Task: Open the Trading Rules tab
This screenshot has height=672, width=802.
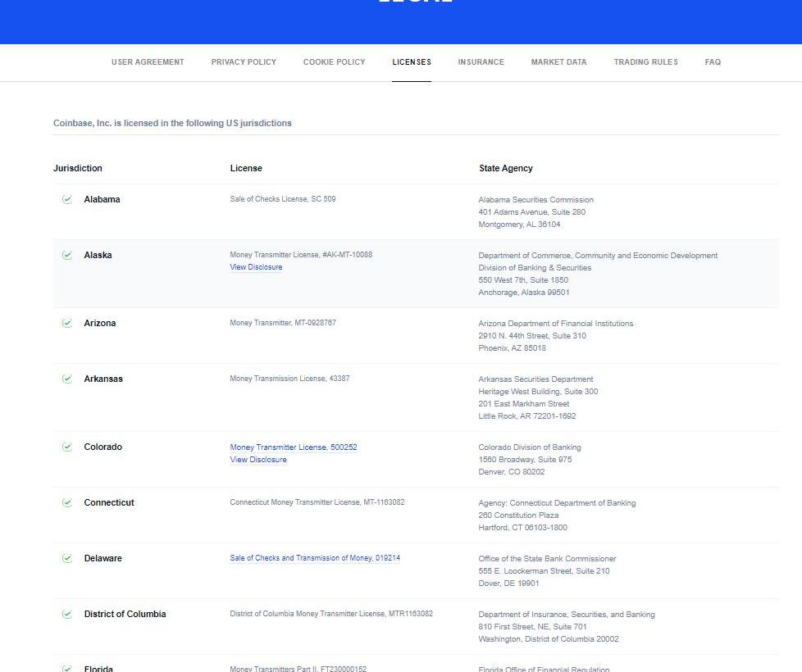Action: pyautogui.click(x=645, y=62)
